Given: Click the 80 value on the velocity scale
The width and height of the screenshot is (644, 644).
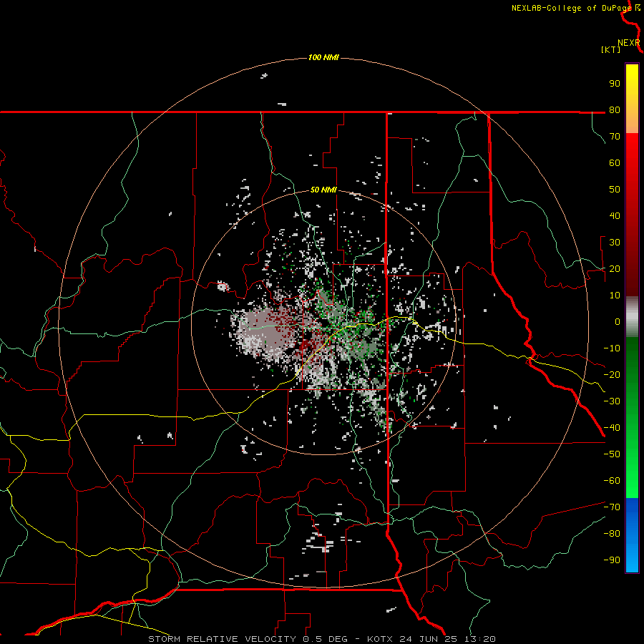Looking at the screenshot, I should [615, 109].
